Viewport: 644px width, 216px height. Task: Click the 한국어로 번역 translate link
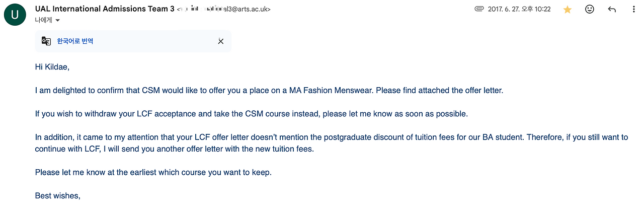click(75, 41)
